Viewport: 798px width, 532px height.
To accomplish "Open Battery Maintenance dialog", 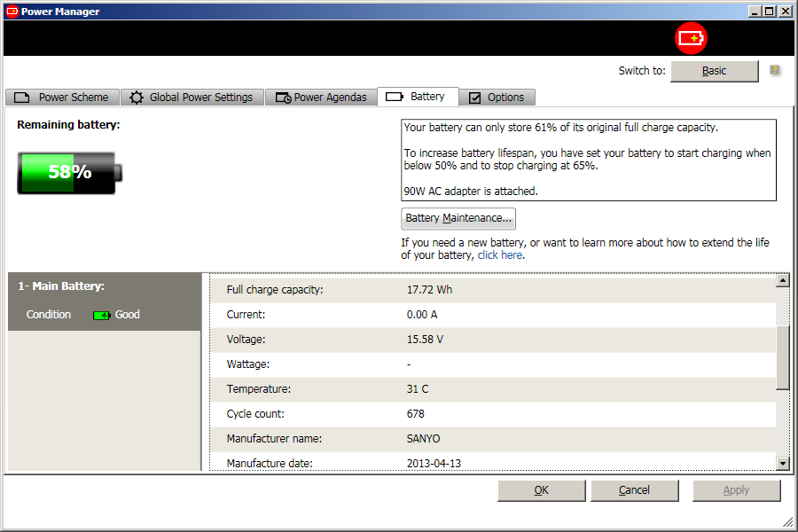I will click(x=458, y=218).
